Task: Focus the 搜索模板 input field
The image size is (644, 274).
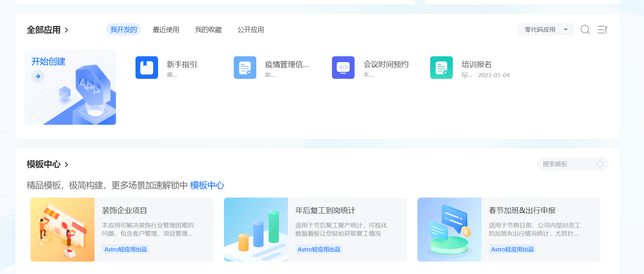Action: [x=572, y=164]
